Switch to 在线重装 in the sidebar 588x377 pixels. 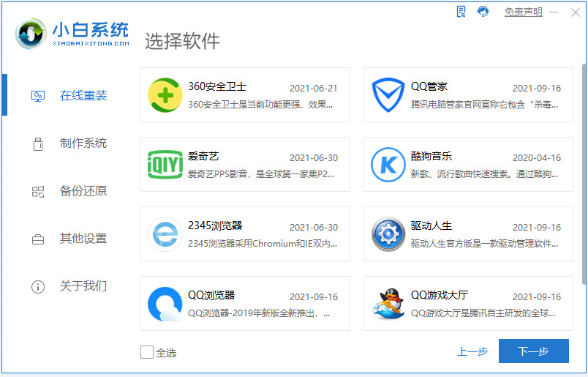[x=69, y=95]
